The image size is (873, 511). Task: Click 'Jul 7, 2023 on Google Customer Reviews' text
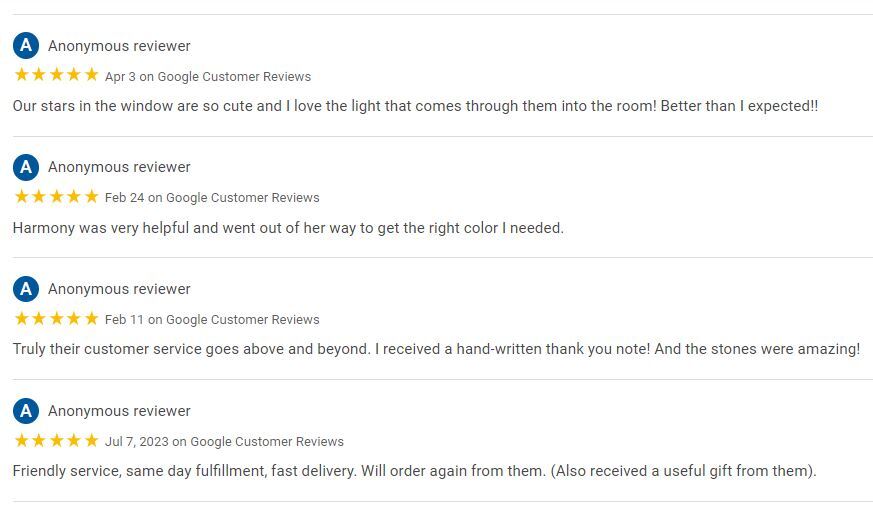tap(224, 441)
